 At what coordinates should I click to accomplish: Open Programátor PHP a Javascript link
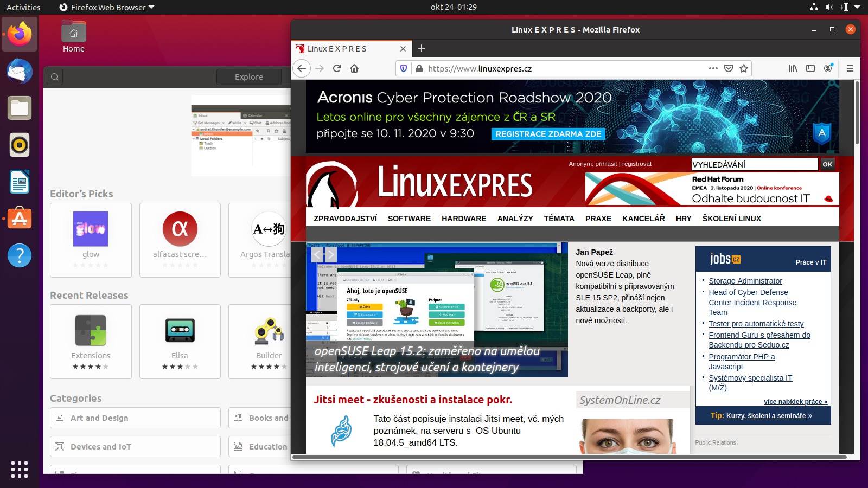coord(742,362)
